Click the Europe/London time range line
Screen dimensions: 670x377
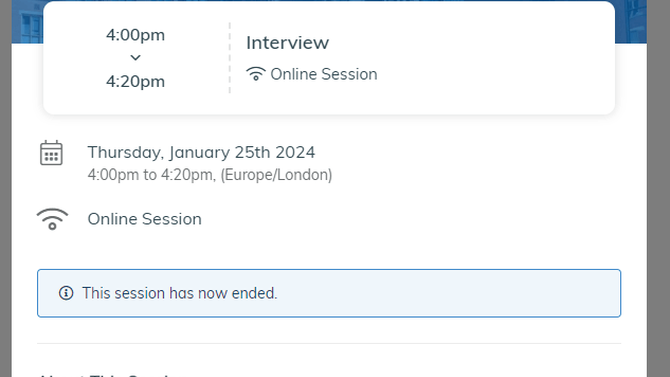click(210, 175)
